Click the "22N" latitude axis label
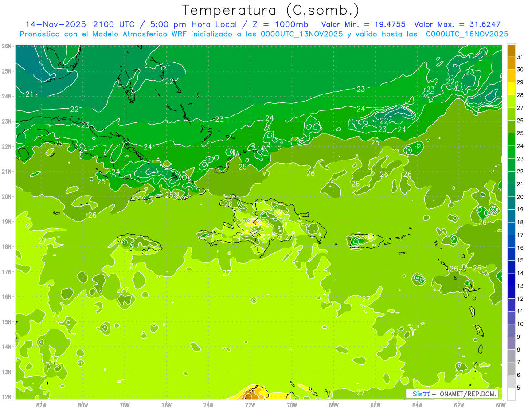The image size is (532, 411). [x=7, y=146]
